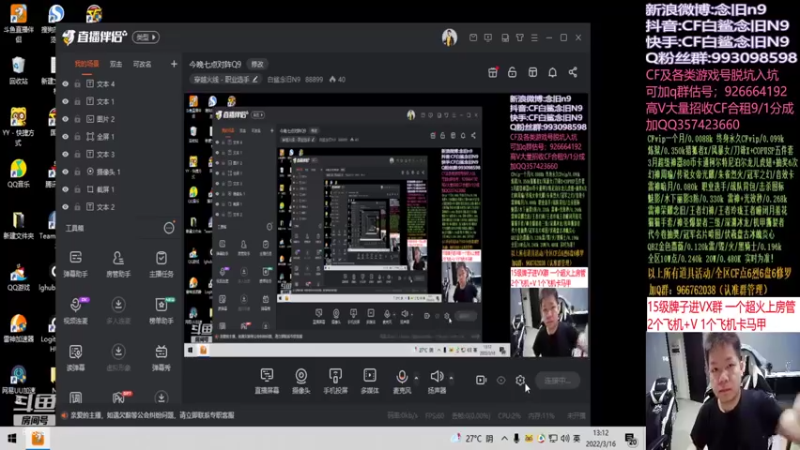Open the hamburger menu in title bar
800x450 pixels.
[x=534, y=38]
